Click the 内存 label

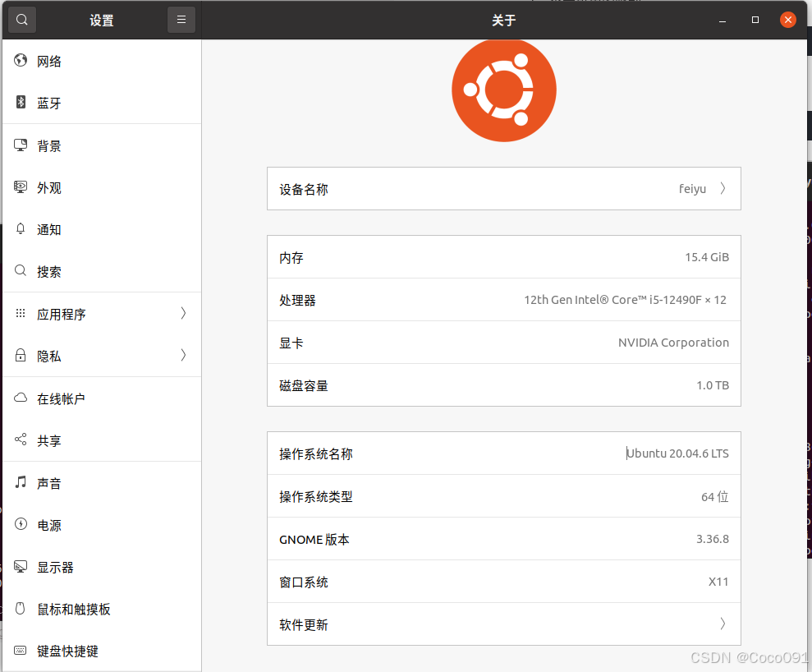click(x=291, y=257)
